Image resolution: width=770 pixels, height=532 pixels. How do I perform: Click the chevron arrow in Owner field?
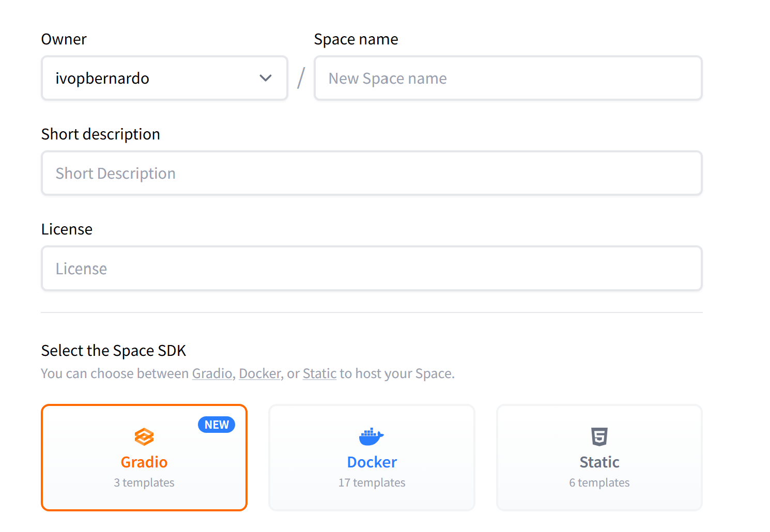(266, 78)
